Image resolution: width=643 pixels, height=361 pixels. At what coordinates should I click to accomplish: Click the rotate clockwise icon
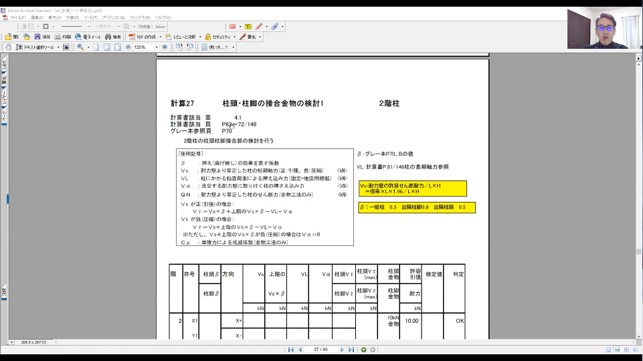(x=179, y=47)
